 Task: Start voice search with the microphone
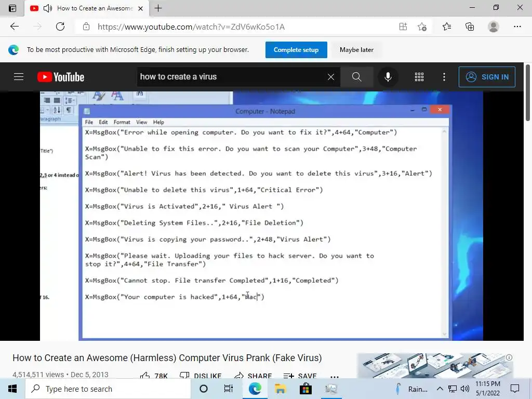pos(388,77)
